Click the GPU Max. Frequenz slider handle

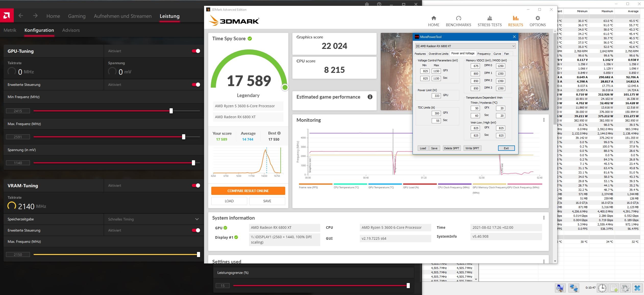(x=184, y=137)
